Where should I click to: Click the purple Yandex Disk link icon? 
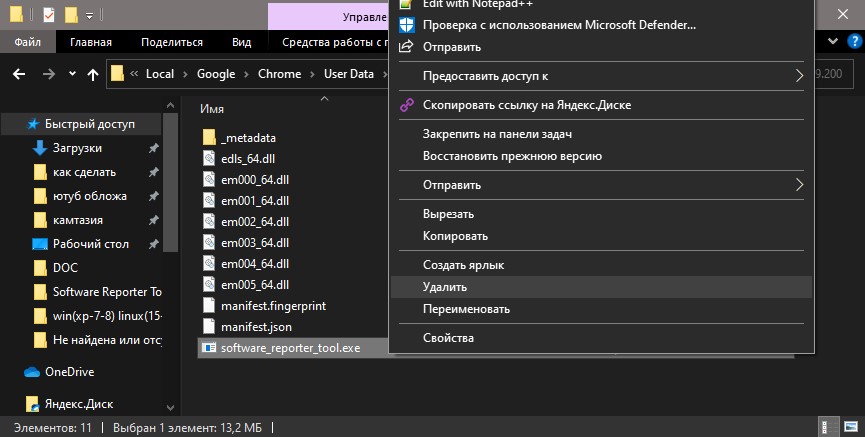click(407, 105)
